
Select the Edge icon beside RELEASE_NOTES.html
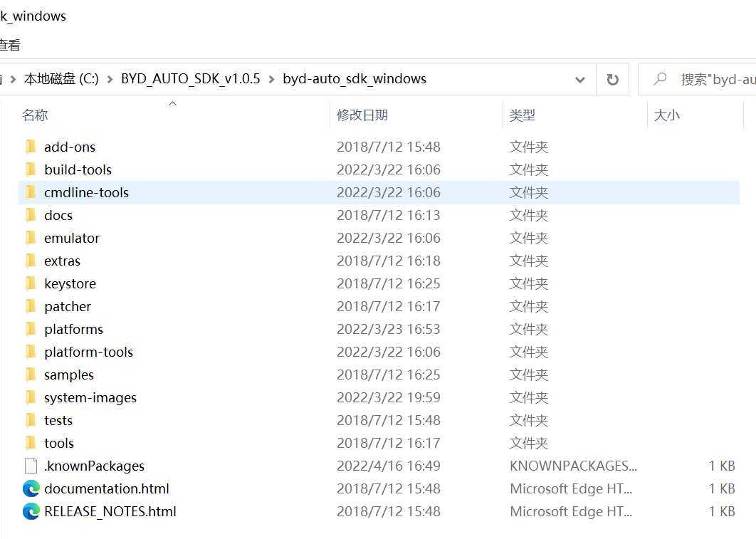tap(31, 511)
